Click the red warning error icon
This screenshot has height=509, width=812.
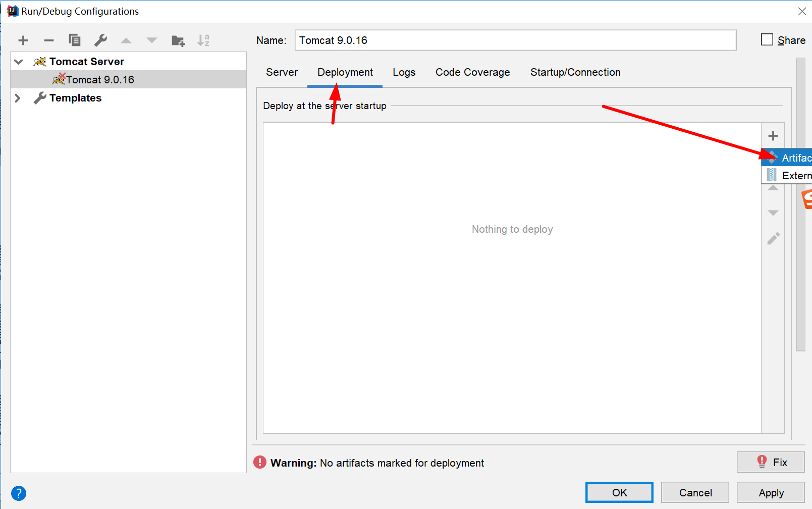pos(260,462)
